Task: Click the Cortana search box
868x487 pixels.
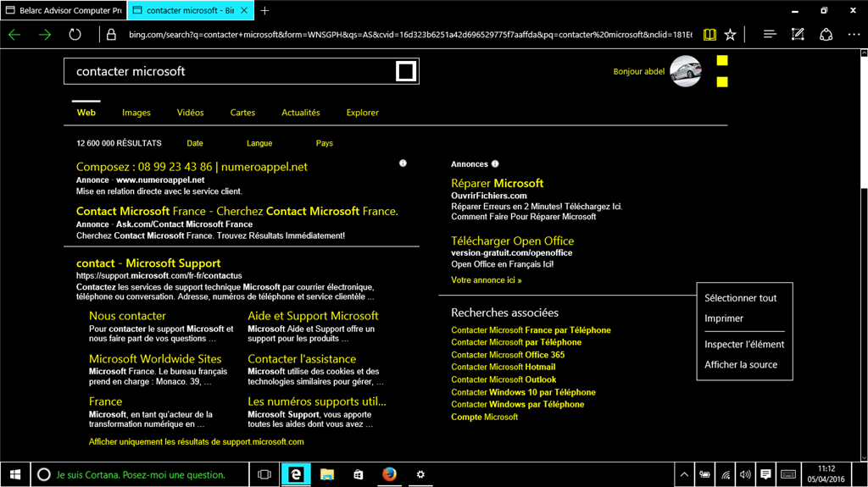Action: [x=140, y=474]
